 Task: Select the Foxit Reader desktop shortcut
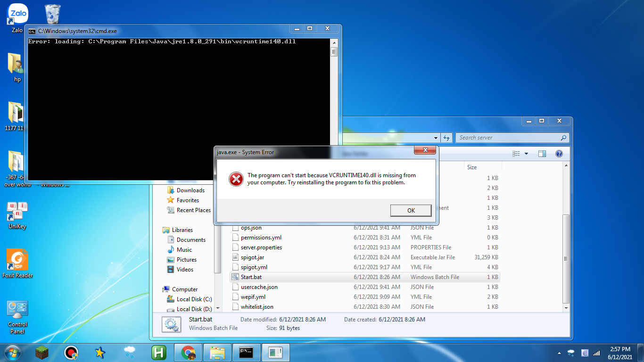[17, 264]
